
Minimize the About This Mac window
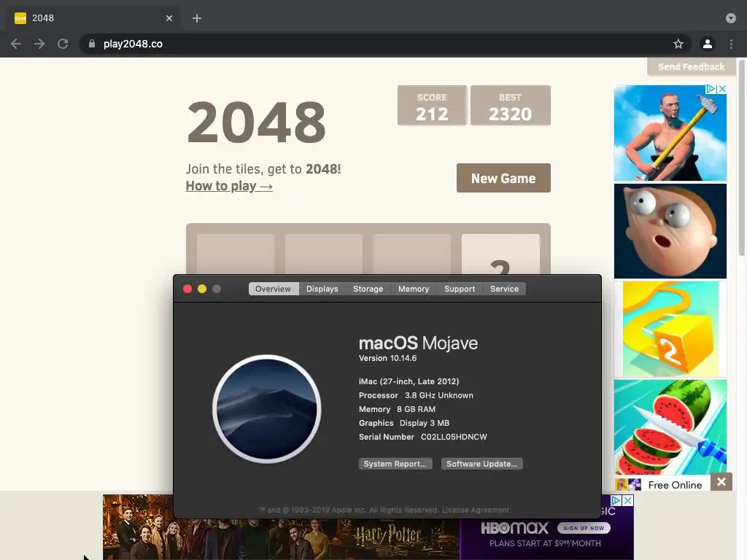coord(202,289)
